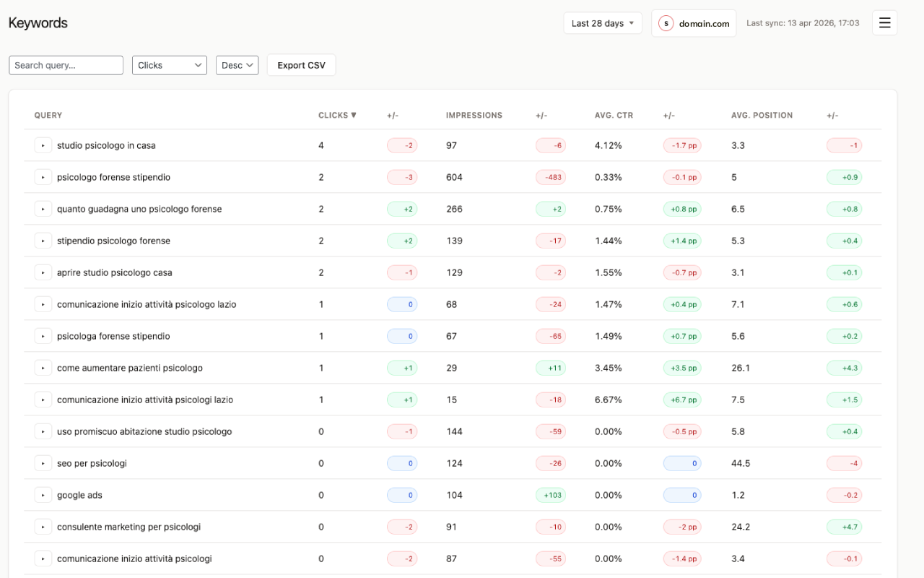Expand the "psicologo forense stipendio" row
The image size is (924, 578).
43,177
